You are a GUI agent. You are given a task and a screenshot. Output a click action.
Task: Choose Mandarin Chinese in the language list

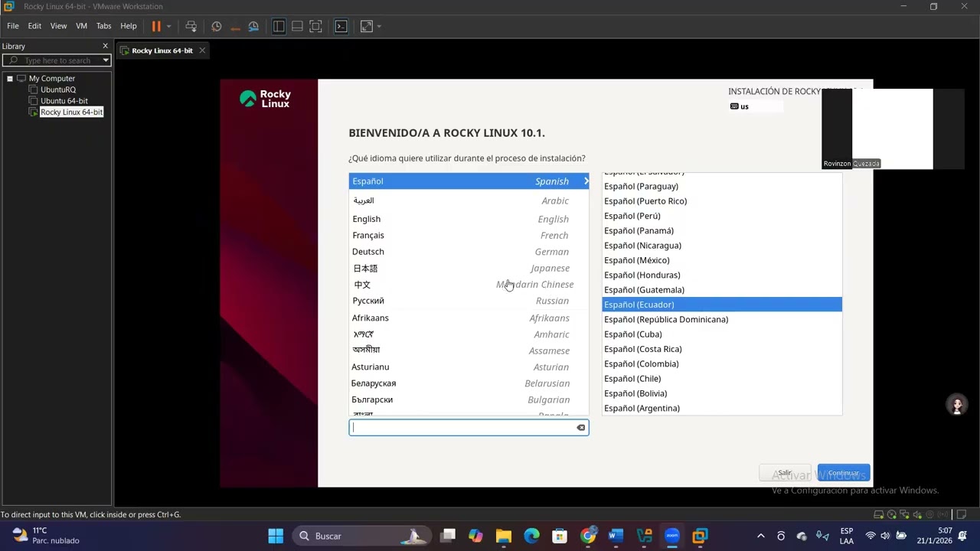(x=469, y=285)
